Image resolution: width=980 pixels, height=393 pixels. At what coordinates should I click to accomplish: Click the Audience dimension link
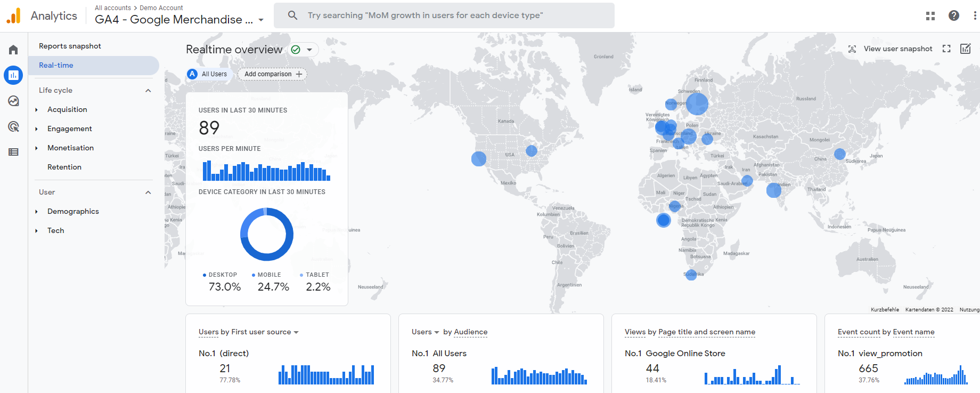pos(471,332)
